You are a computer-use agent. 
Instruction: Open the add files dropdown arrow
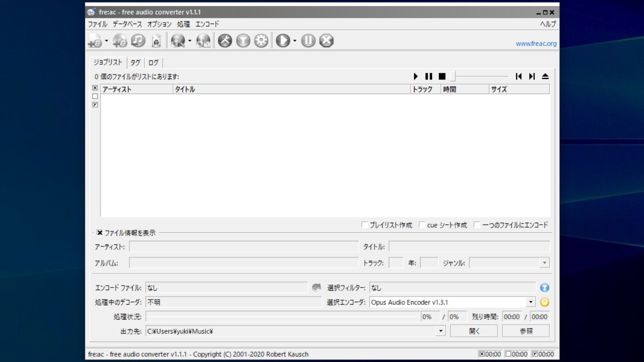[x=106, y=41]
